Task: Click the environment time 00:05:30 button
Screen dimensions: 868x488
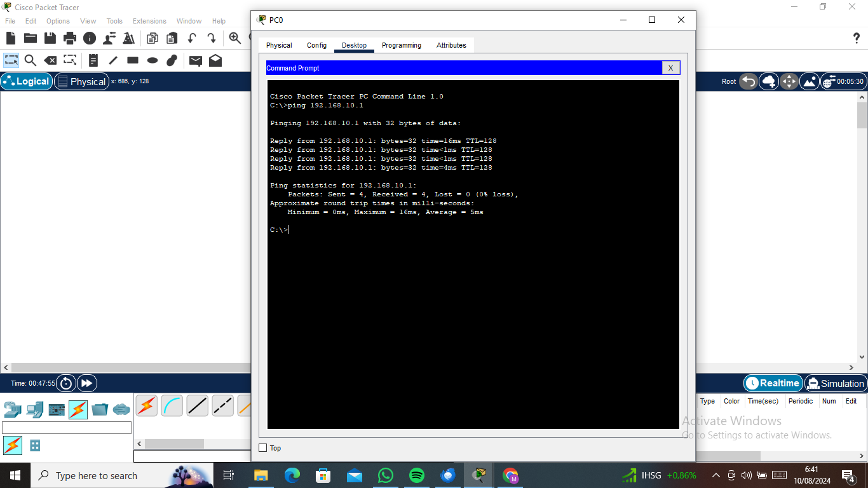Action: (843, 81)
